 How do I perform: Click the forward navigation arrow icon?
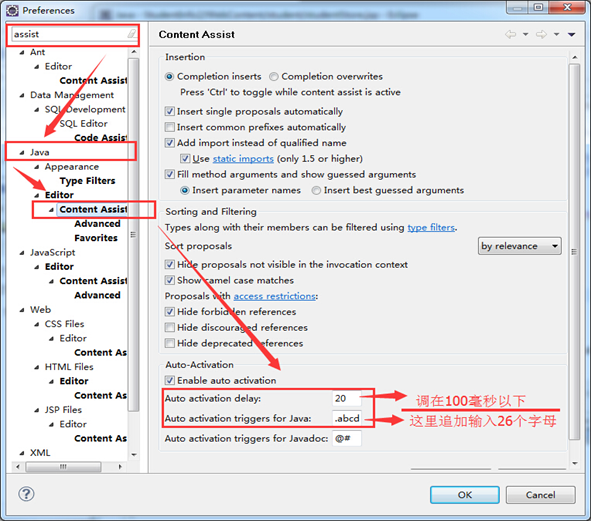click(x=541, y=35)
